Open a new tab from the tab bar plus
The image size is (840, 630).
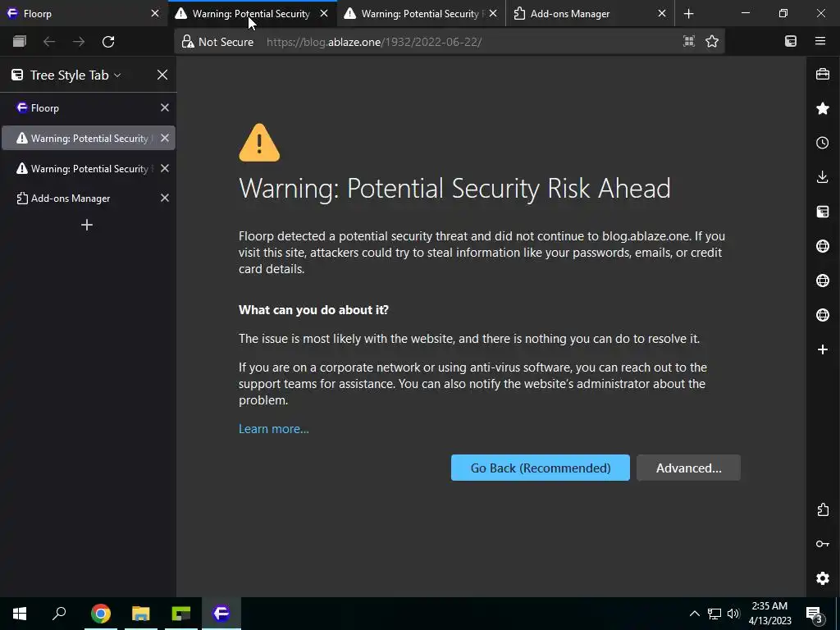(689, 14)
